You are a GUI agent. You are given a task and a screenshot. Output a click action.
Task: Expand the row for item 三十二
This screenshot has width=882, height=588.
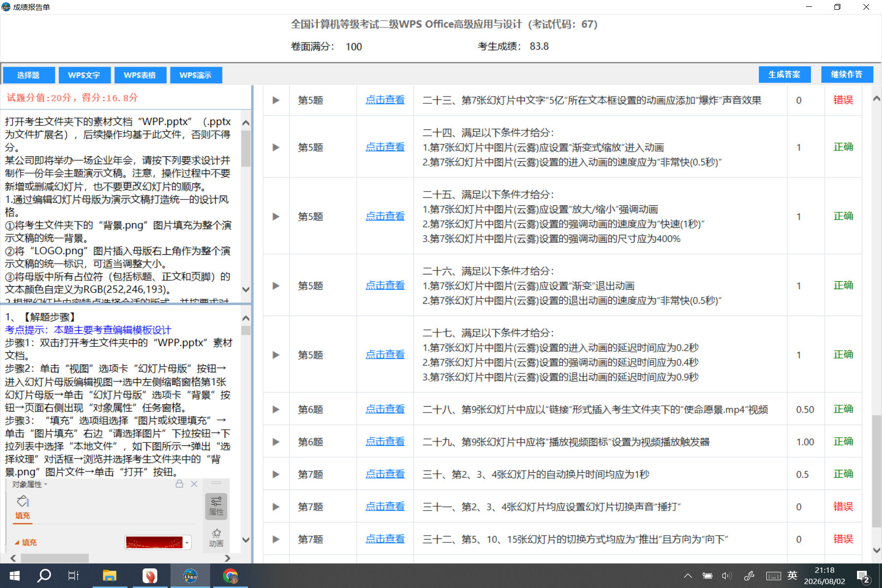click(x=276, y=539)
